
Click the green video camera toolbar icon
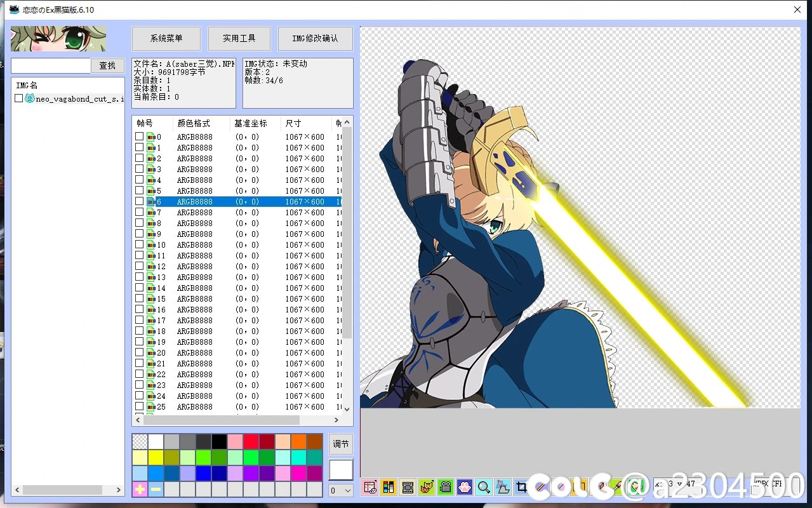(446, 487)
